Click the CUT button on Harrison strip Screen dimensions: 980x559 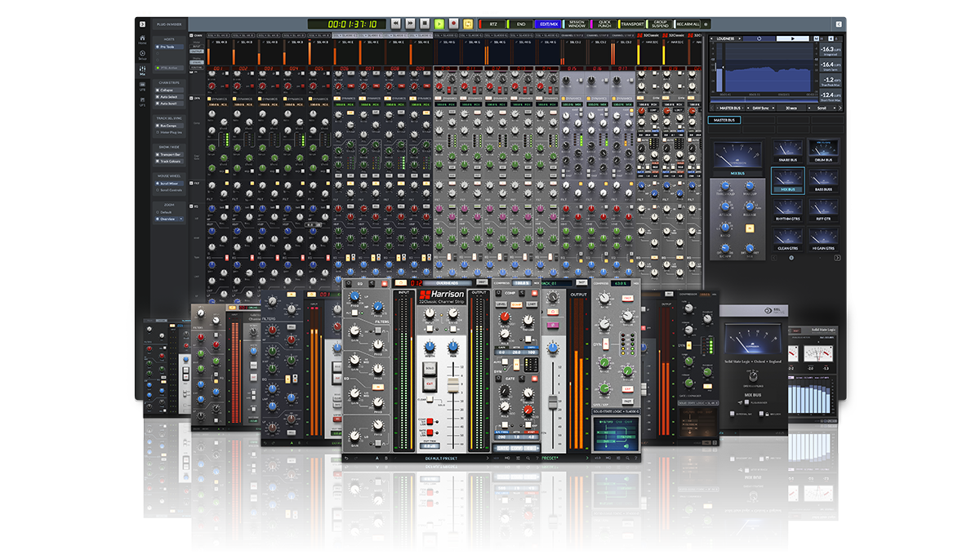pyautogui.click(x=430, y=384)
